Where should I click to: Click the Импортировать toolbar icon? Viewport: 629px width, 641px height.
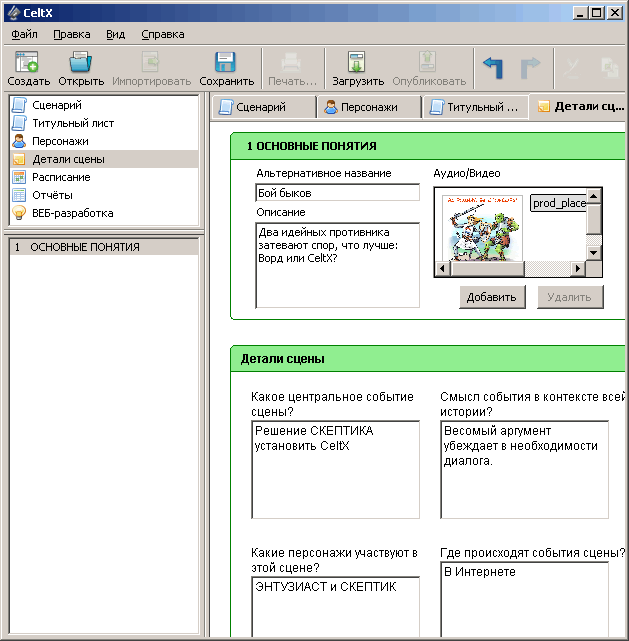pos(150,62)
